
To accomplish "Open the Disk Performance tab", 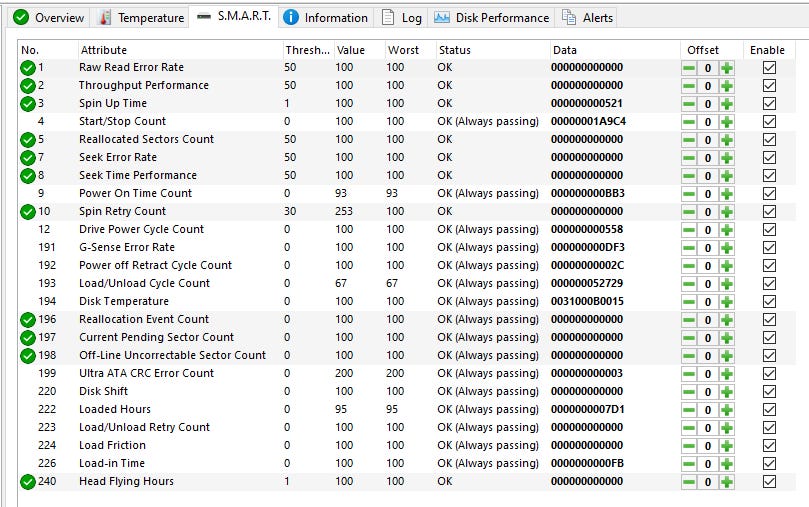I will 491,18.
